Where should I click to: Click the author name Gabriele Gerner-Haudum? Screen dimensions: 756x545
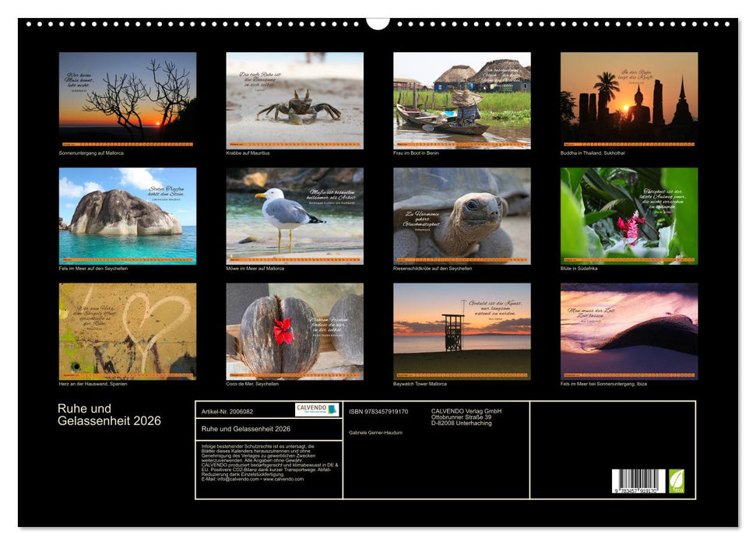pos(376,432)
